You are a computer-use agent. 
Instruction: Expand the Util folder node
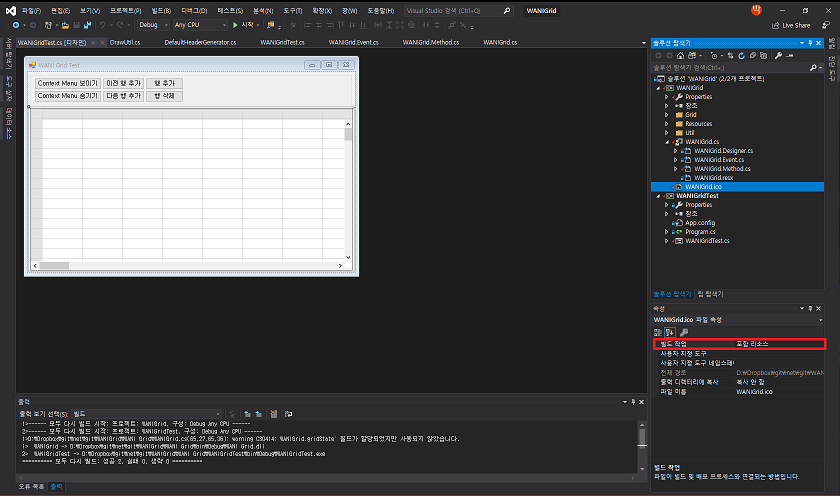tap(667, 133)
